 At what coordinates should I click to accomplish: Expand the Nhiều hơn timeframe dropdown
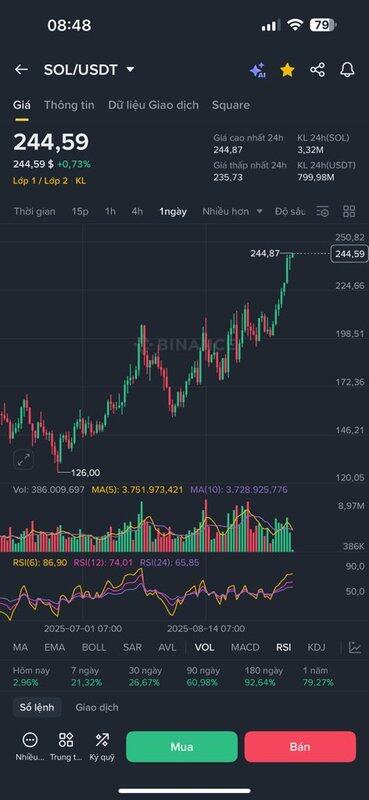pyautogui.click(x=232, y=211)
